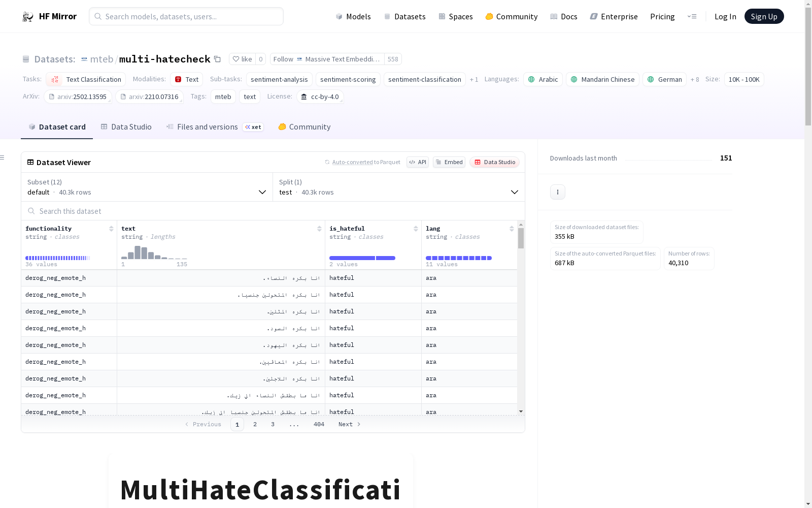Image resolution: width=812 pixels, height=508 pixels.
Task: Switch to the Data Studio tab
Action: pyautogui.click(x=126, y=127)
